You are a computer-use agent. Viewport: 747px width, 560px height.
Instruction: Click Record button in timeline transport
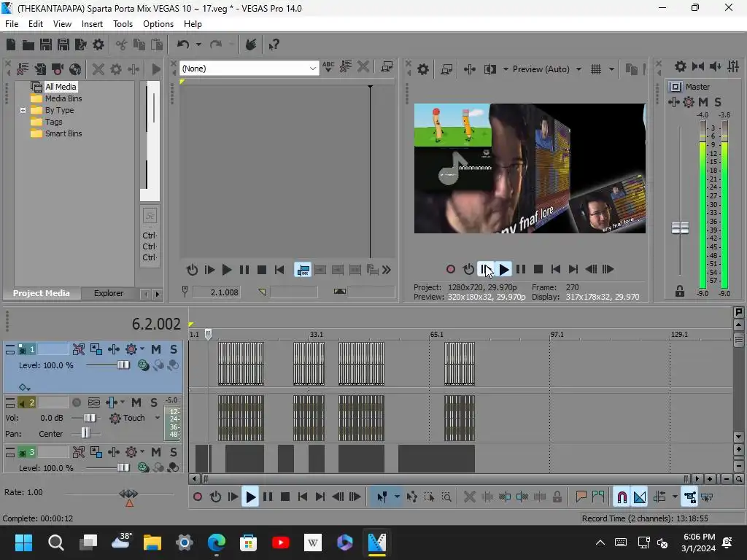coord(198,497)
